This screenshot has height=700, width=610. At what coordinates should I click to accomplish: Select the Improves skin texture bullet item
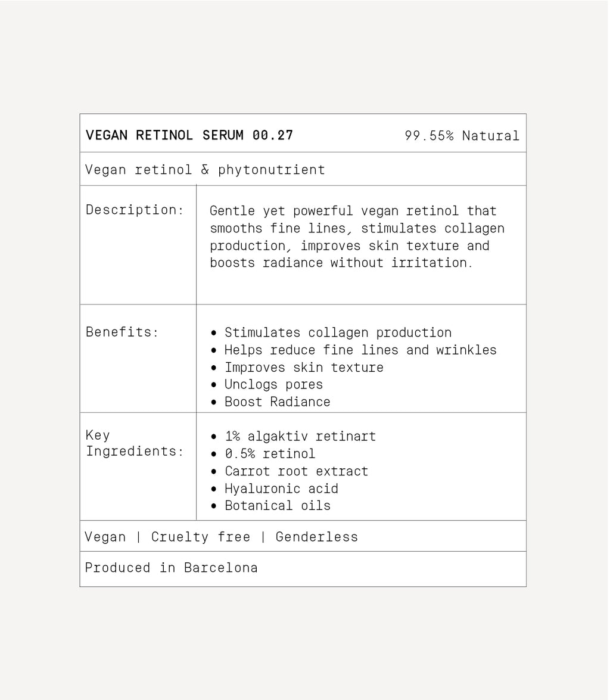(x=304, y=367)
